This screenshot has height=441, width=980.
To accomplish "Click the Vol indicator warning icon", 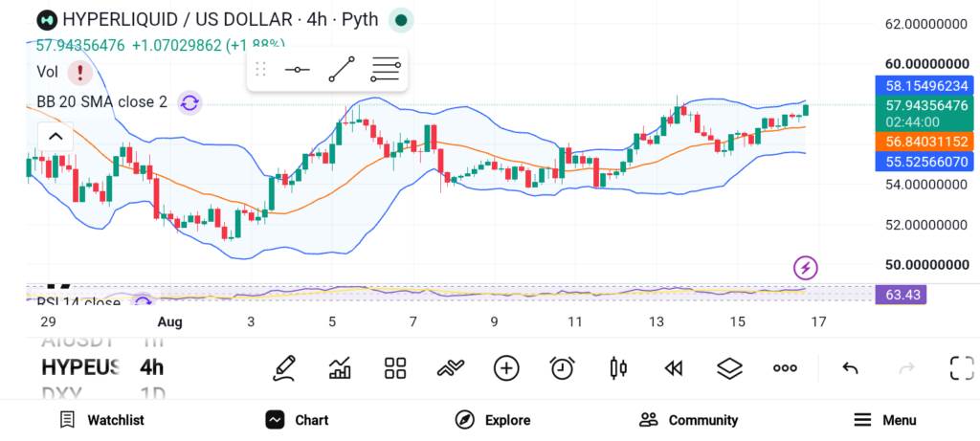I will 80,73.
